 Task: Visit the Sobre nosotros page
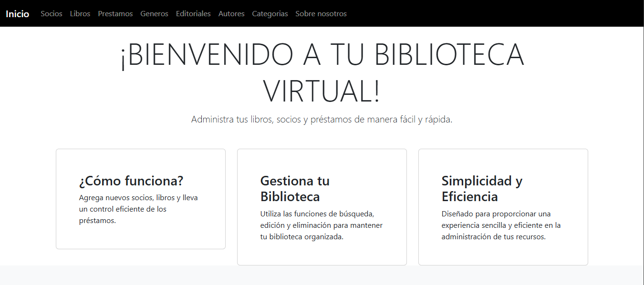click(x=321, y=13)
